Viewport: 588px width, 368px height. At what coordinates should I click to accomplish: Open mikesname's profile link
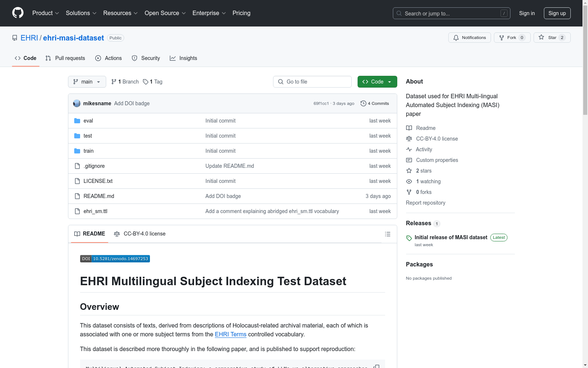click(x=97, y=103)
